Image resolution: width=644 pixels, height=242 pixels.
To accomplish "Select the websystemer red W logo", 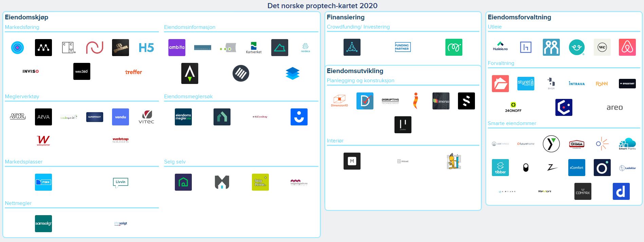I will click(43, 140).
